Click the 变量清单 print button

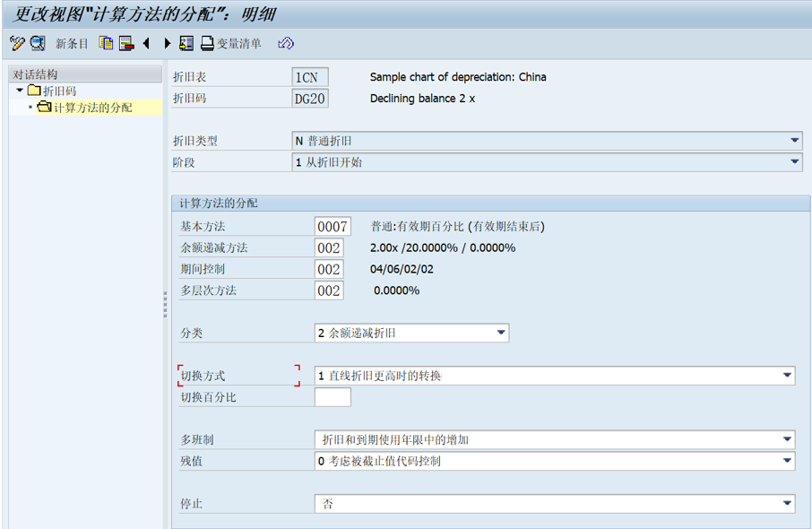[231, 43]
